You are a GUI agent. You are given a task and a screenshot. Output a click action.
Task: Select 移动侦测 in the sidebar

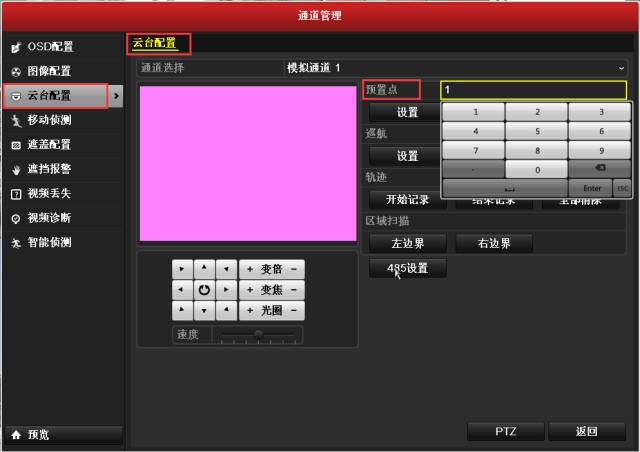(50, 120)
